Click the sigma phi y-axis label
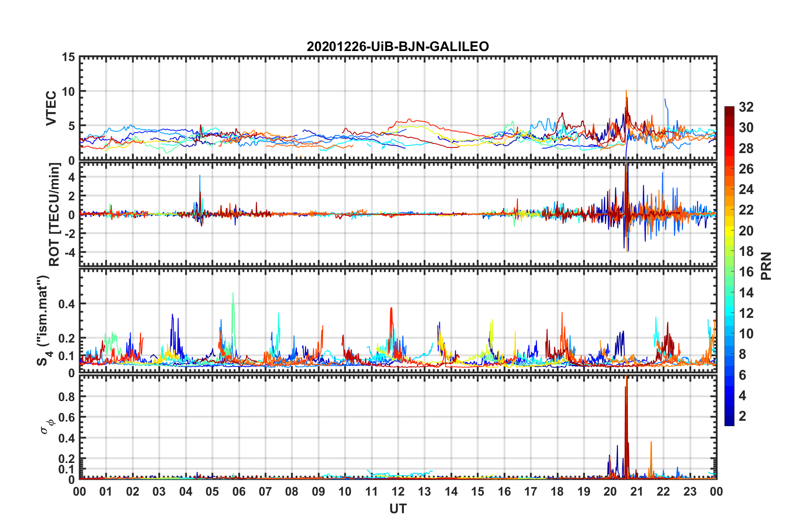The width and height of the screenshot is (796, 532). (x=47, y=427)
